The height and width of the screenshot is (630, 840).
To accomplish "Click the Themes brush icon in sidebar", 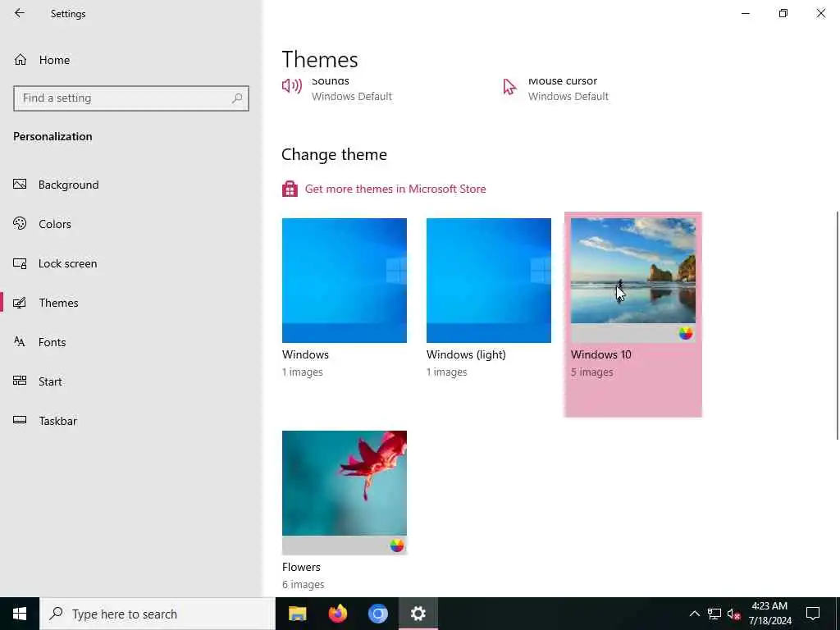I will click(x=20, y=303).
